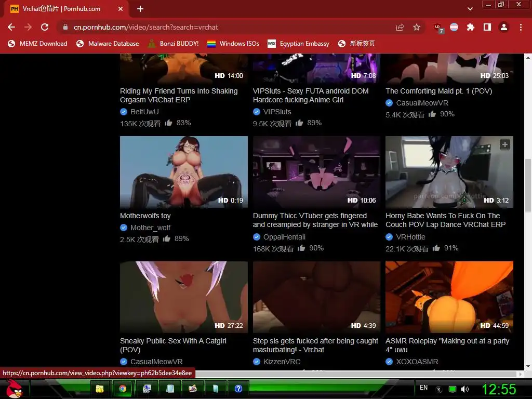This screenshot has width=532, height=399.
Task: Open the Windows ISOs bookmark
Action: 233,44
